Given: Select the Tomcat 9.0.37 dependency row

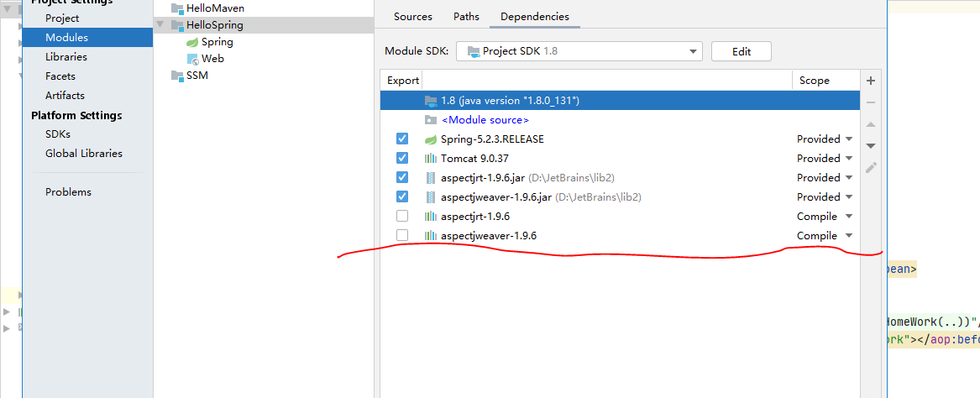Looking at the screenshot, I should pyautogui.click(x=620, y=159).
